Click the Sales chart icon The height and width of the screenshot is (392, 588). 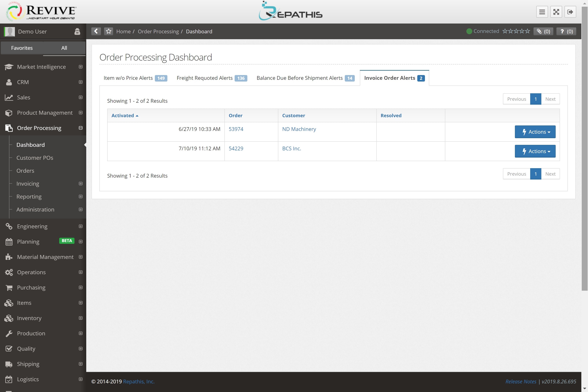tap(9, 97)
